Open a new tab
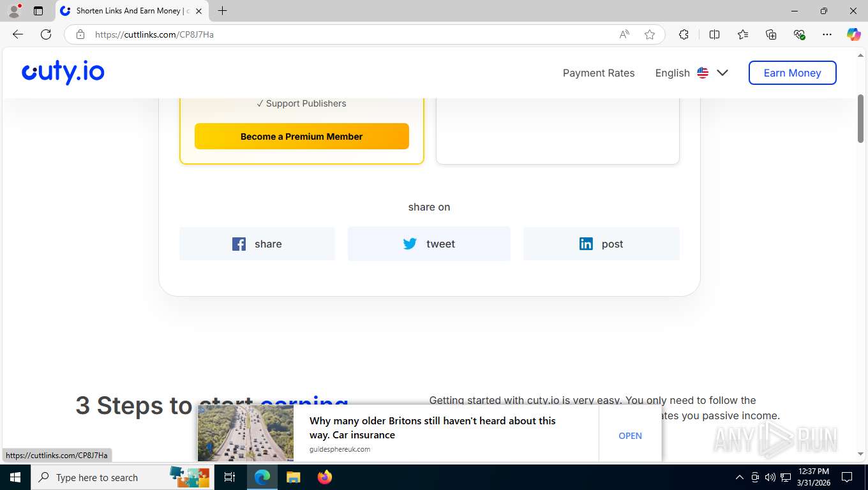This screenshot has height=490, width=868. (222, 11)
